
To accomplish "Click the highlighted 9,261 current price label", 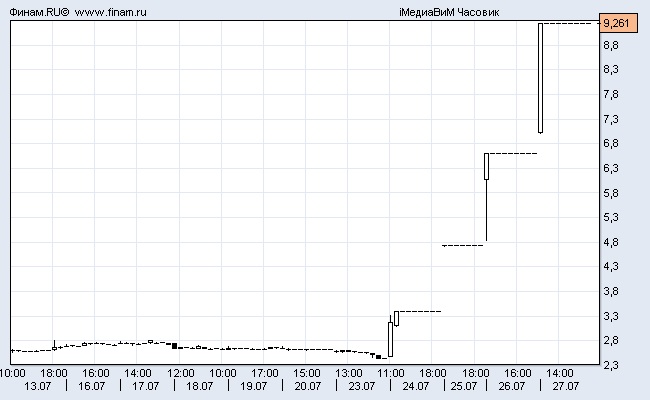I will click(618, 23).
